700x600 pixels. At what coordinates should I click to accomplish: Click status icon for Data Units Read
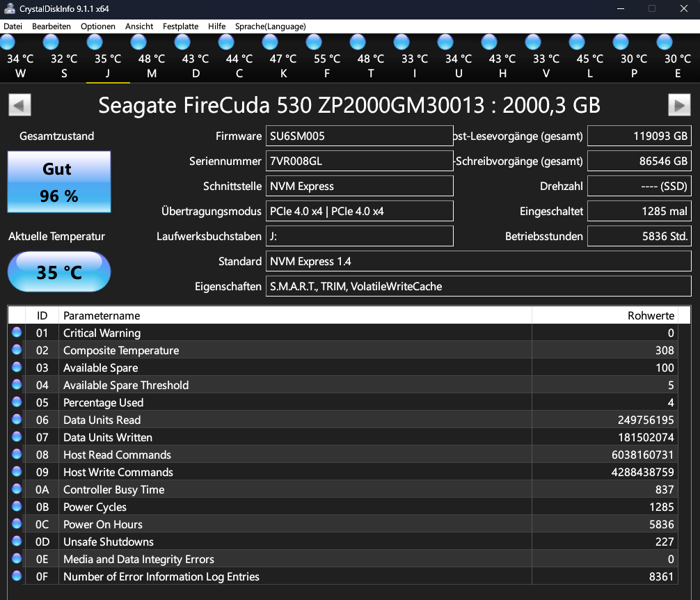[x=17, y=419]
